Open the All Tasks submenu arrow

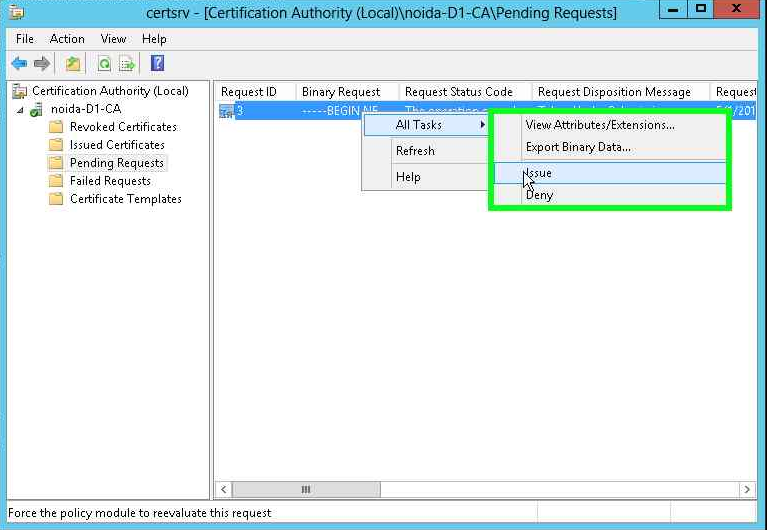(483, 125)
